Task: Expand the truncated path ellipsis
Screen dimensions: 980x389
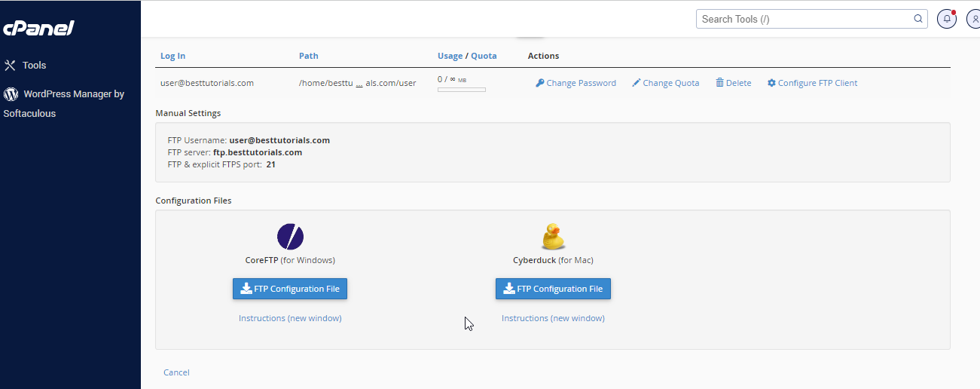Action: click(x=359, y=84)
